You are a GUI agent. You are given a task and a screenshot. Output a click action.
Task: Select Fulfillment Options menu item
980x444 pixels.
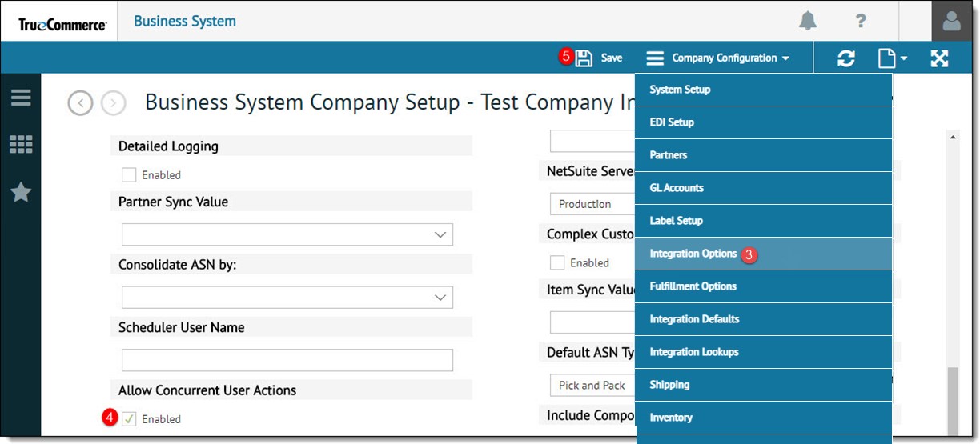pyautogui.click(x=764, y=286)
